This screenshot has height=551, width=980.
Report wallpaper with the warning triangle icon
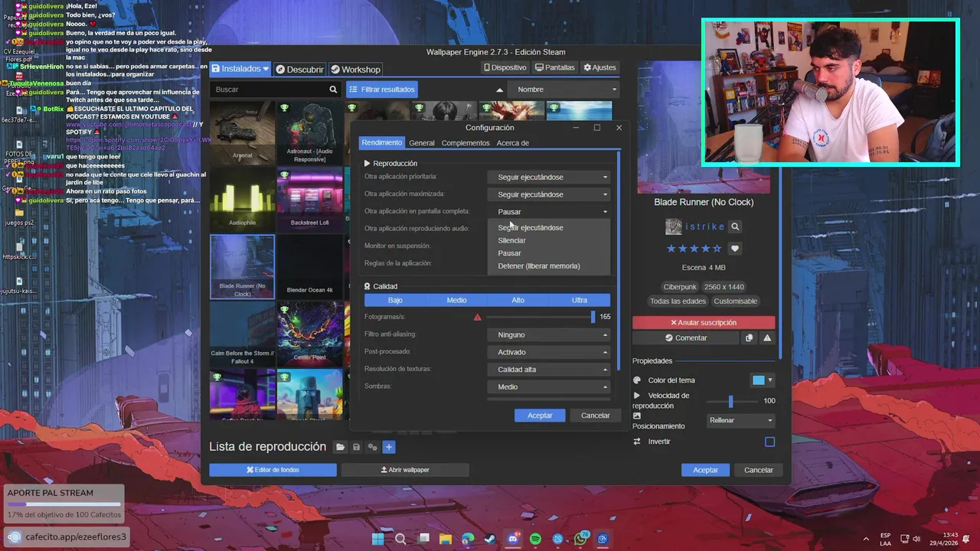[767, 337]
